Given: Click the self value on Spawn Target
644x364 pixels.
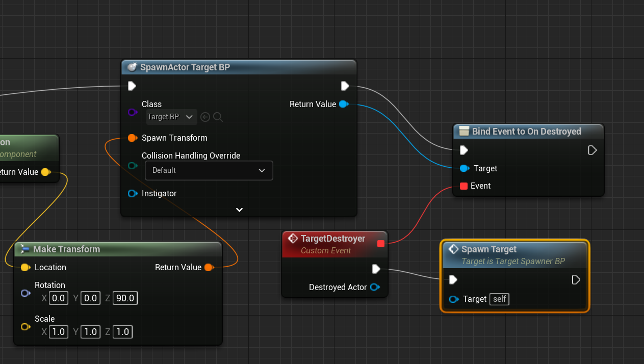Looking at the screenshot, I should (500, 299).
